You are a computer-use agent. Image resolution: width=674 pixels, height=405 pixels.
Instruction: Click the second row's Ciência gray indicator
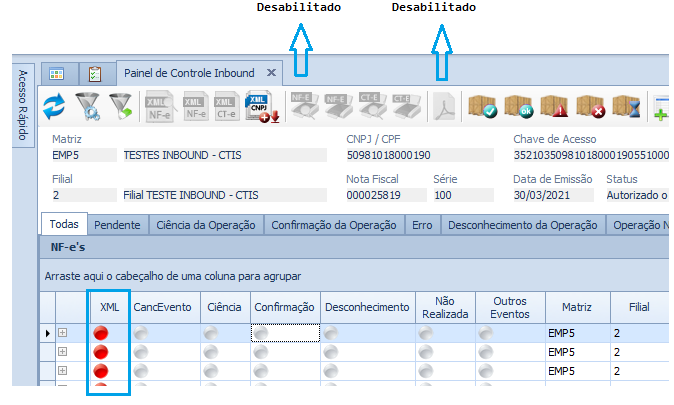click(x=211, y=352)
